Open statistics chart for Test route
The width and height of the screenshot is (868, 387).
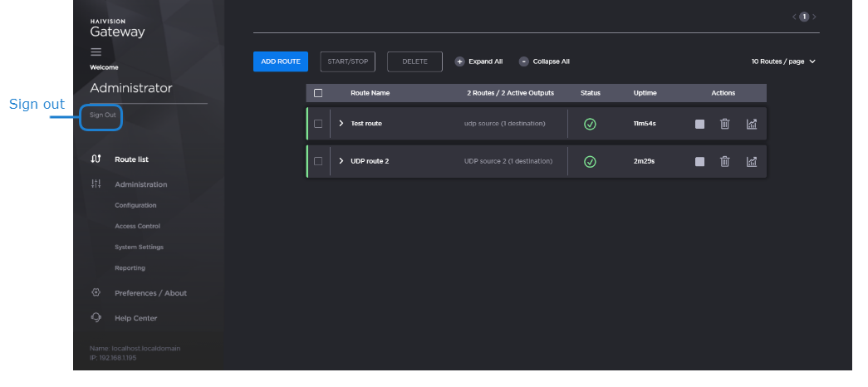[x=751, y=124]
